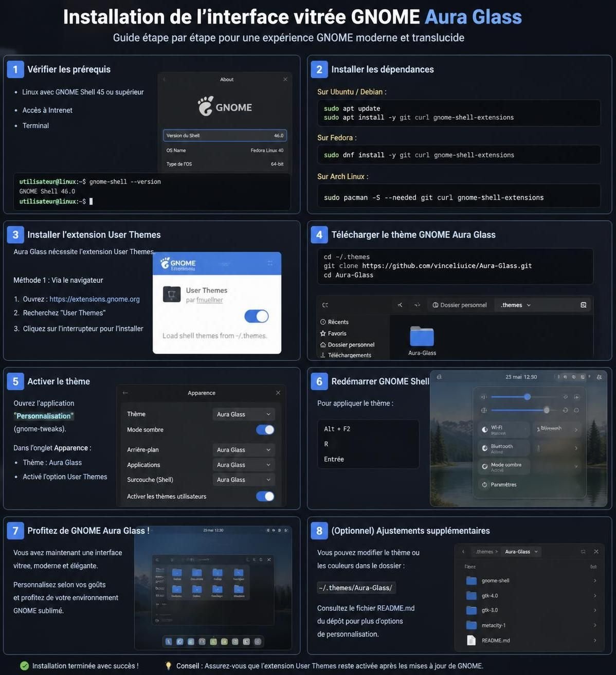Toggle the Mode sombre switch in Apparence

coord(265,430)
